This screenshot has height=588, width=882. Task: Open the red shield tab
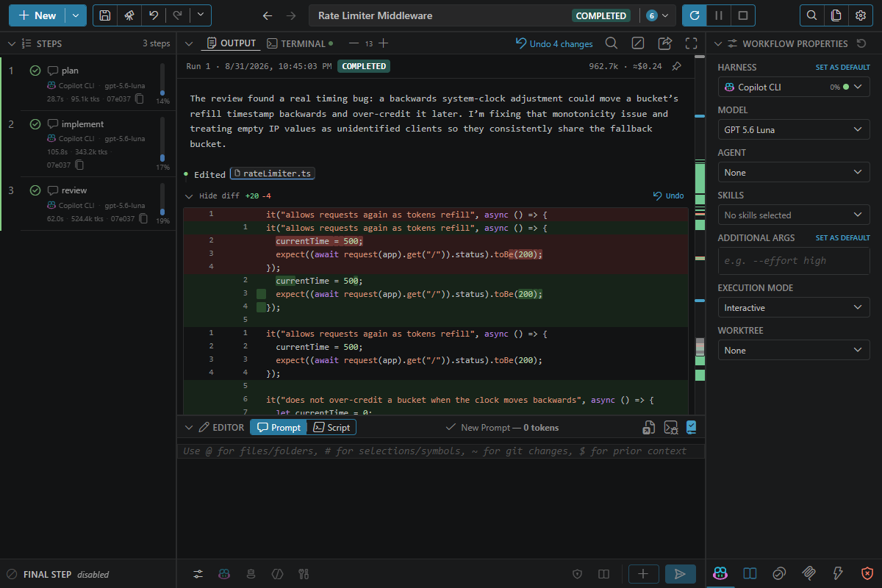[x=867, y=573]
